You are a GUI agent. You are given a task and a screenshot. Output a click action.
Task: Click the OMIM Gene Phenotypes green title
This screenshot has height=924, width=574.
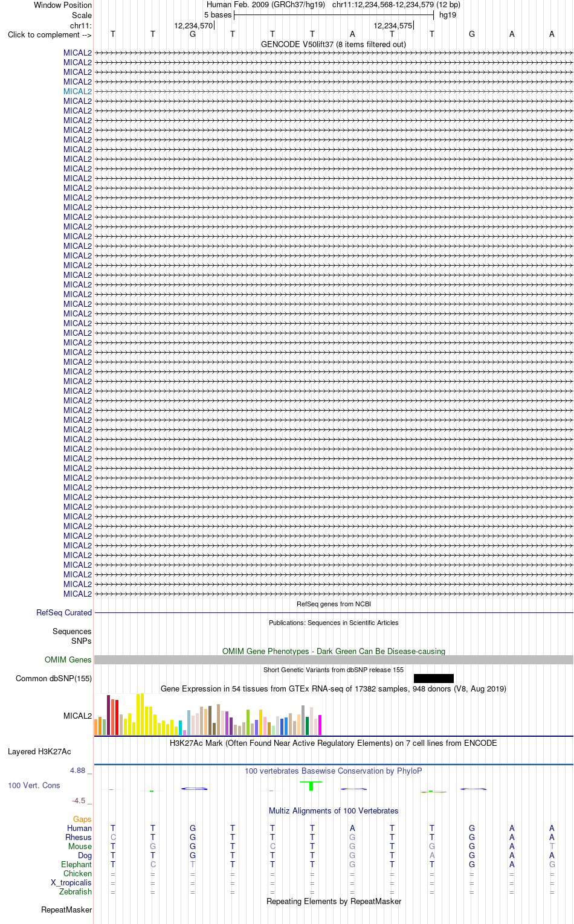coord(334,651)
